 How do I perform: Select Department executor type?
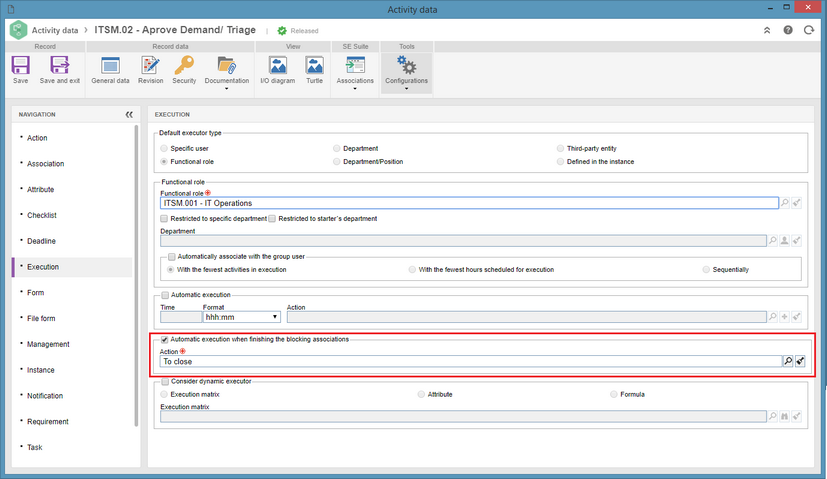click(x=336, y=148)
